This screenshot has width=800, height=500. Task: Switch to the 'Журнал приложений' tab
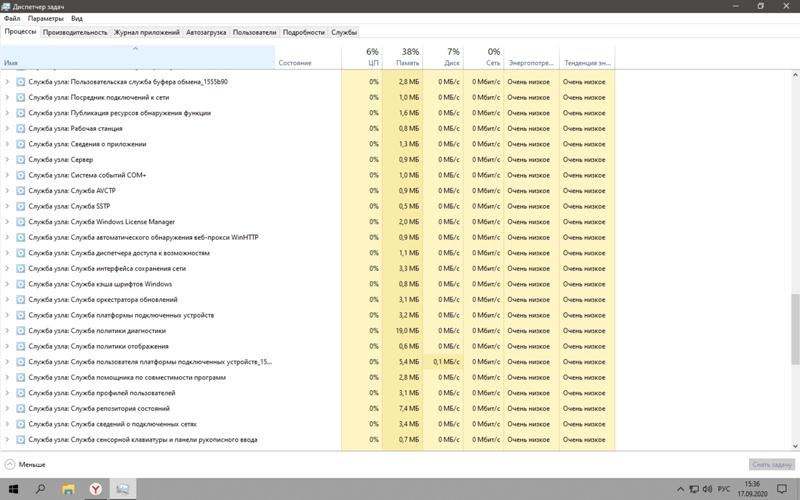pyautogui.click(x=146, y=32)
